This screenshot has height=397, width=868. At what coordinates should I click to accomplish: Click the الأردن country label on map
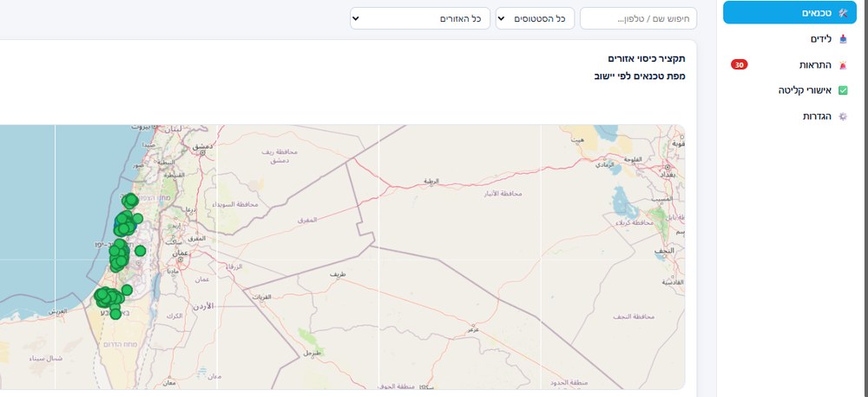click(202, 306)
